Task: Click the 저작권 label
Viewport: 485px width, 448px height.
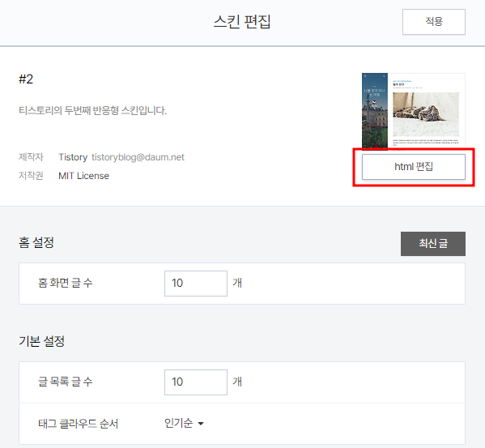Action: click(x=31, y=176)
